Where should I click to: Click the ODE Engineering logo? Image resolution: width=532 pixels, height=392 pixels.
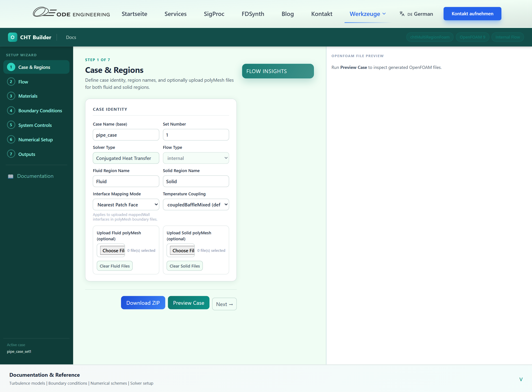pyautogui.click(x=71, y=12)
